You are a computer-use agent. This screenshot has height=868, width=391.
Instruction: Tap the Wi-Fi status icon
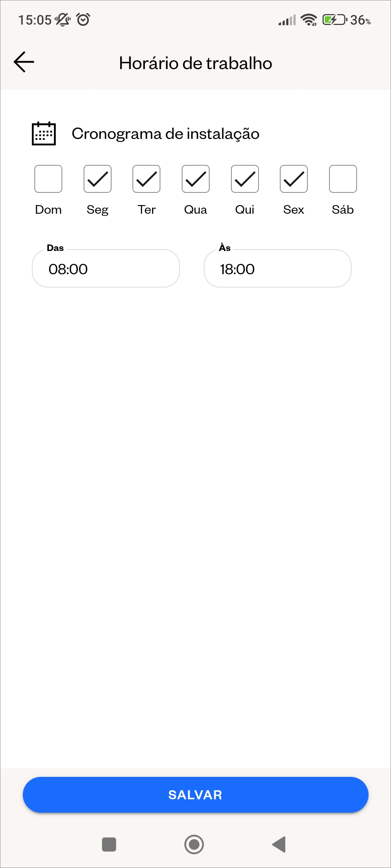pyautogui.click(x=309, y=20)
